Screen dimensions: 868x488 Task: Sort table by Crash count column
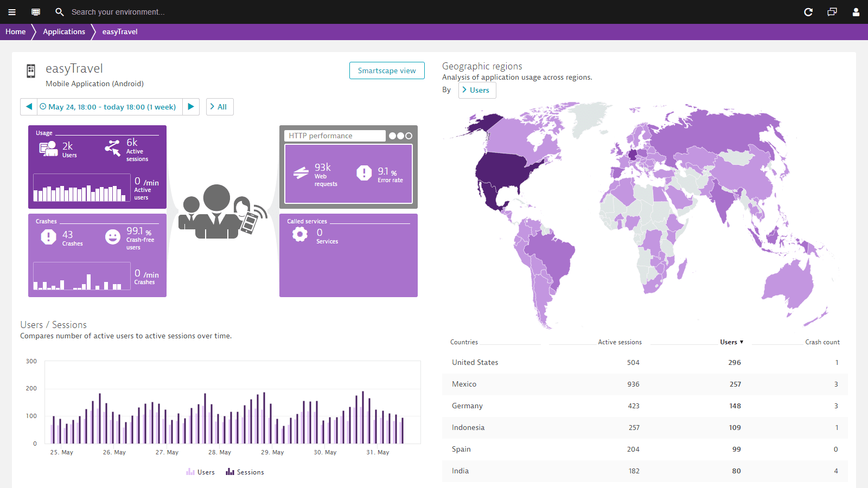(822, 342)
